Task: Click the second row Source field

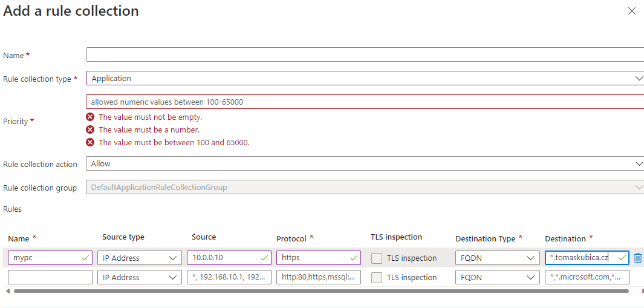Action: tap(229, 277)
